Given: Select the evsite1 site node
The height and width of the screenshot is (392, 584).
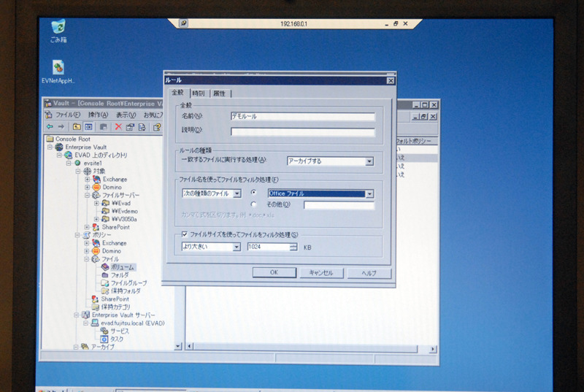Looking at the screenshot, I should (x=88, y=163).
